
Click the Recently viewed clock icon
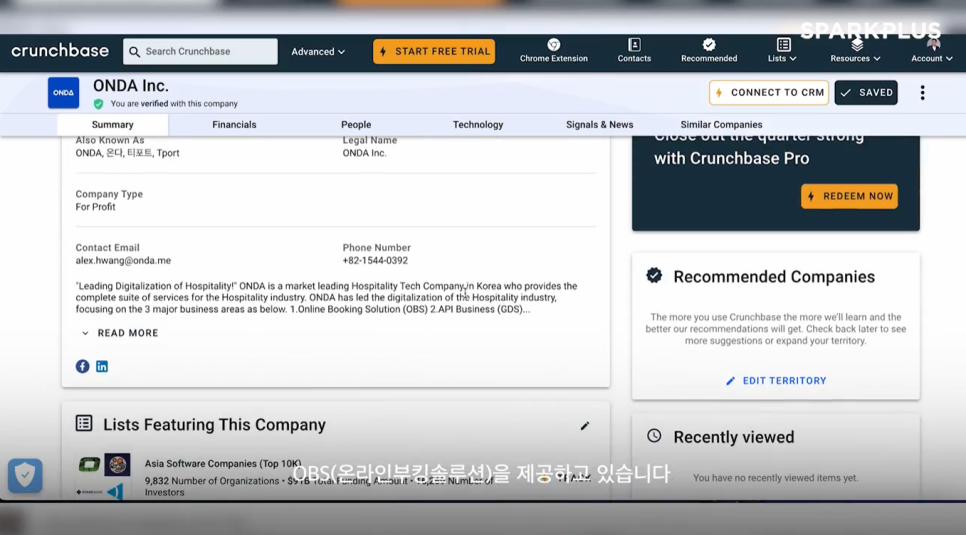pyautogui.click(x=654, y=436)
